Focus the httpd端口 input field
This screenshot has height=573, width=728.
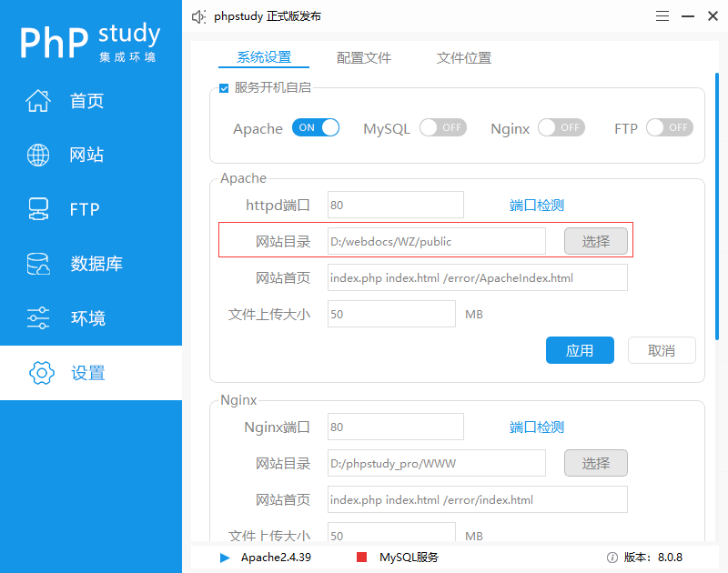click(396, 205)
